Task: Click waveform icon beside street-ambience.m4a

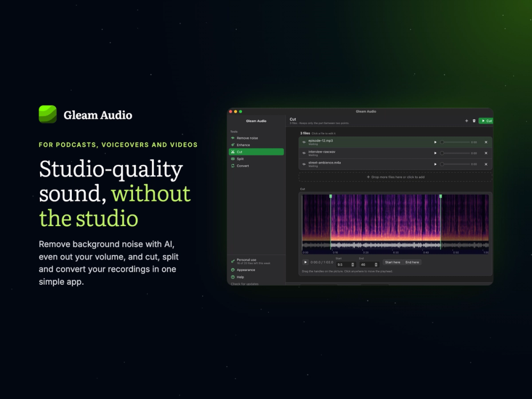Action: [x=304, y=164]
